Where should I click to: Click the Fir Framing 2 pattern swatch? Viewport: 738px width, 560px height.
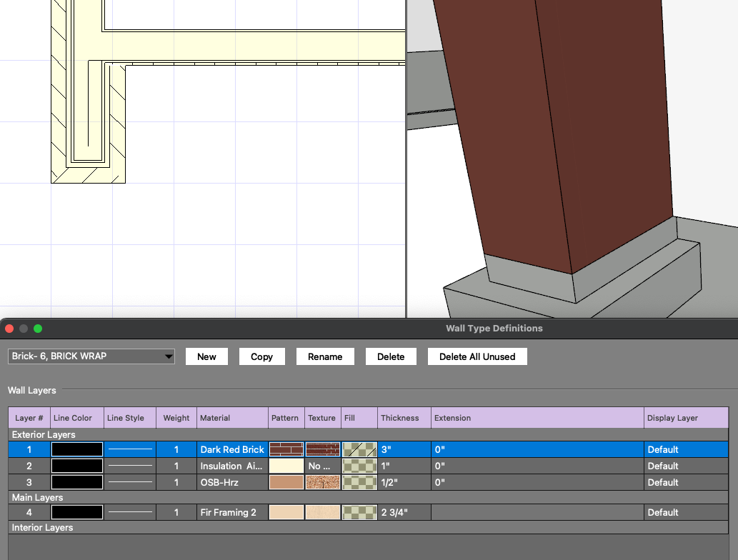[286, 512]
